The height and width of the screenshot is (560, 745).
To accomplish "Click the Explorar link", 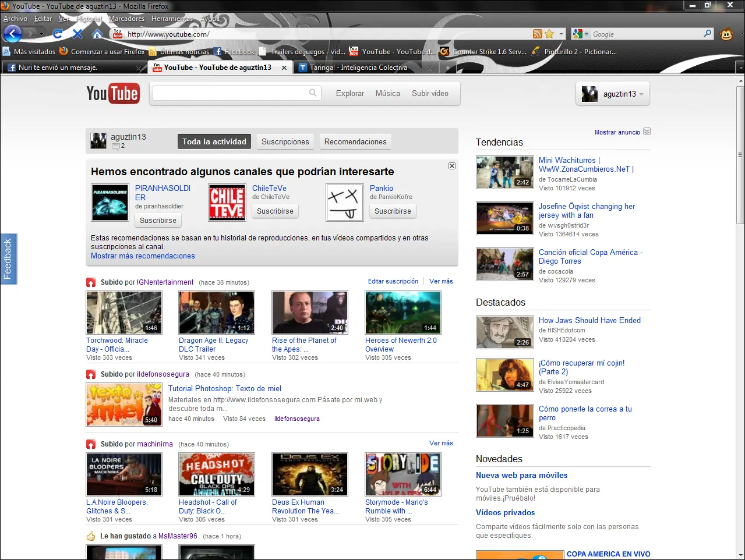I will [350, 93].
